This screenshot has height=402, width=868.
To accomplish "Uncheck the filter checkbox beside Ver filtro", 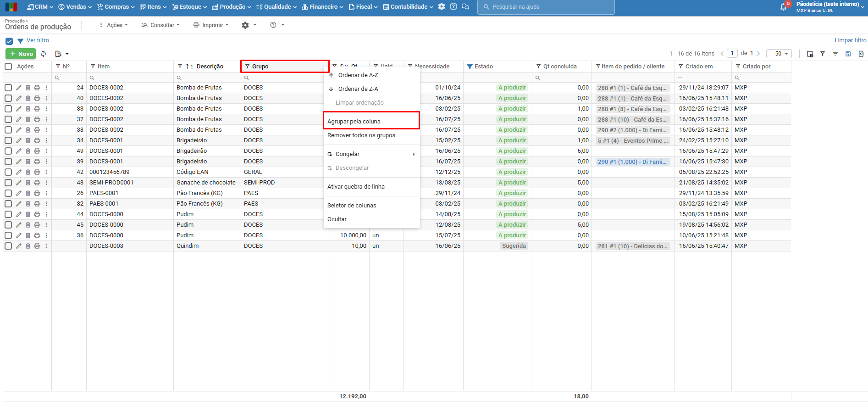I will tap(9, 41).
